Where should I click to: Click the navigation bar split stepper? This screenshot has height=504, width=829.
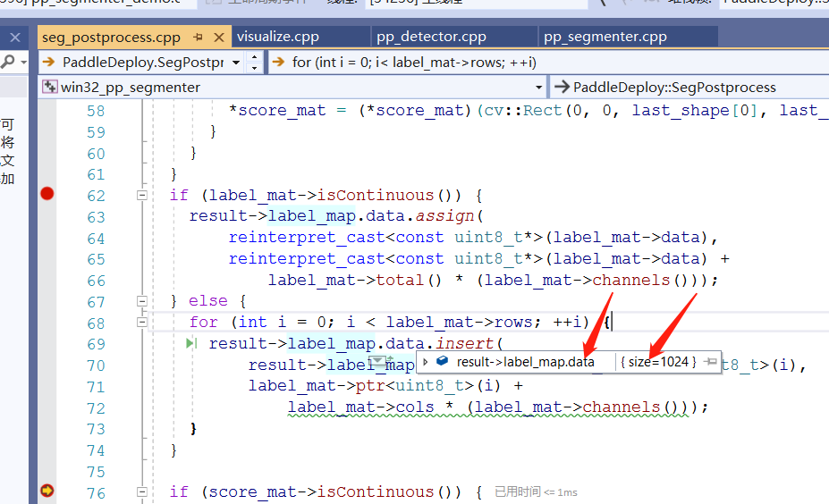(255, 63)
